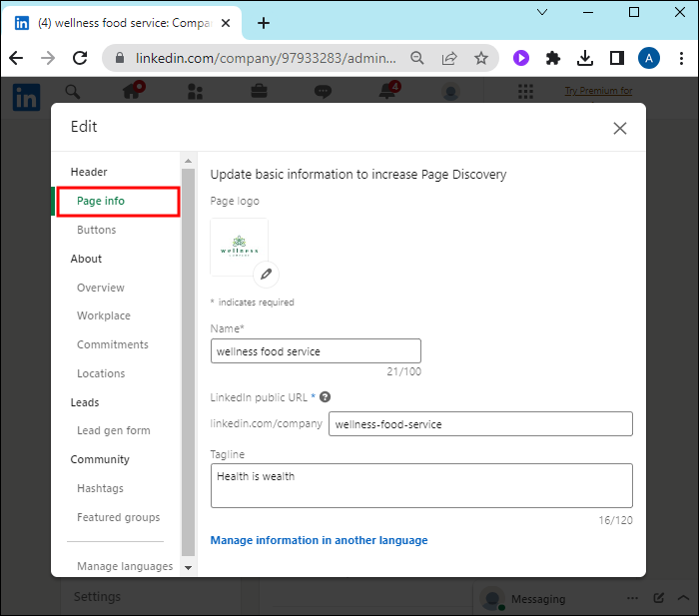Reload the page

coord(80,58)
